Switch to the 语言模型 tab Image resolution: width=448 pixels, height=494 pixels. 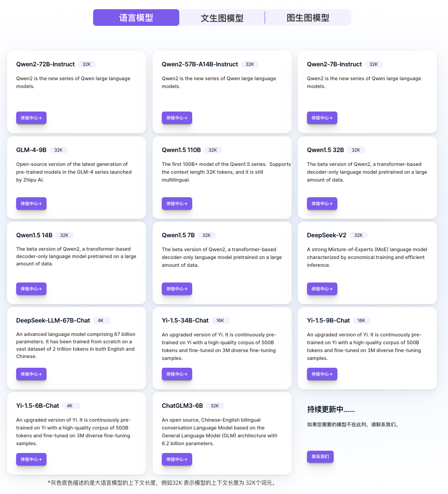(136, 18)
